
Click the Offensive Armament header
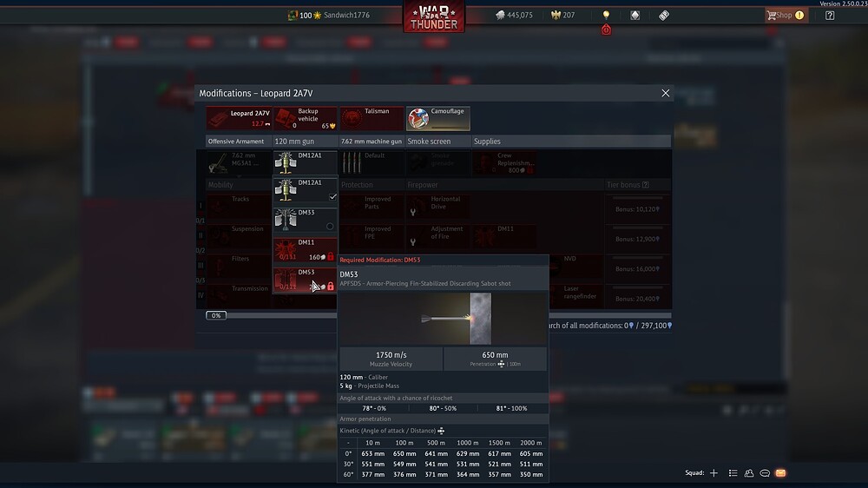pyautogui.click(x=239, y=142)
